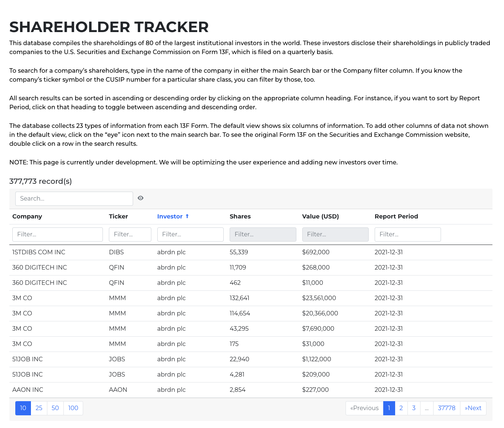Go to the »Next page

point(473,408)
